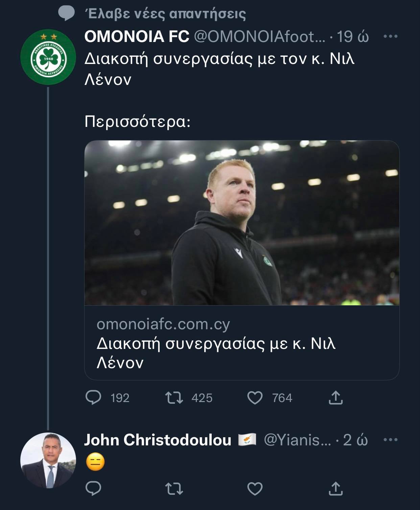Viewport: 420px width, 510px height.
Task: Like John Christodoulou's emoji reply
Action: click(x=255, y=488)
